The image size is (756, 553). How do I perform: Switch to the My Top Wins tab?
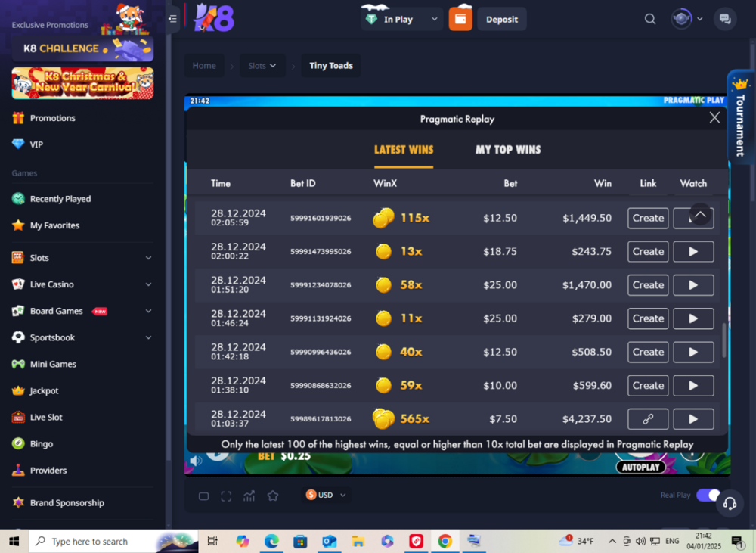tap(508, 150)
